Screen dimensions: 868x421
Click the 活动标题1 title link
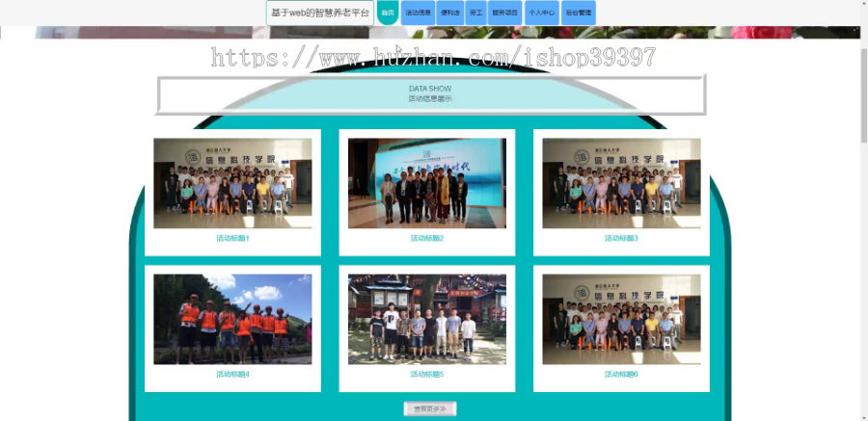click(x=232, y=238)
